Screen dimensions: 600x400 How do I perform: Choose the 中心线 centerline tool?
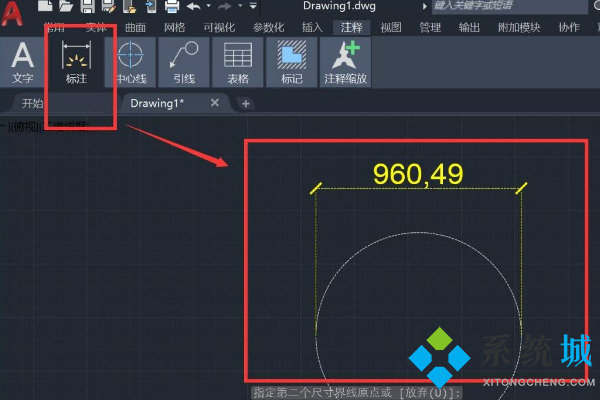[x=130, y=61]
